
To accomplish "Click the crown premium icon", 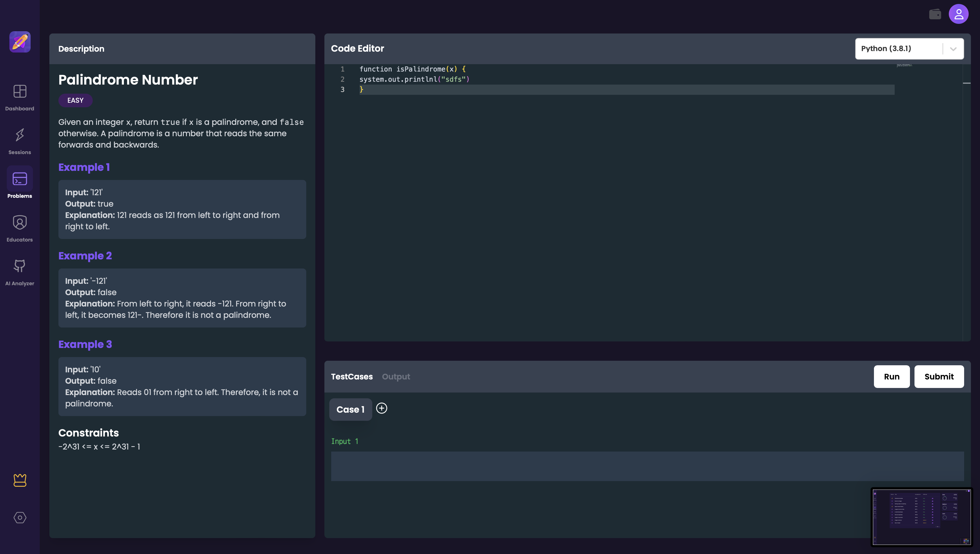I will tap(20, 480).
